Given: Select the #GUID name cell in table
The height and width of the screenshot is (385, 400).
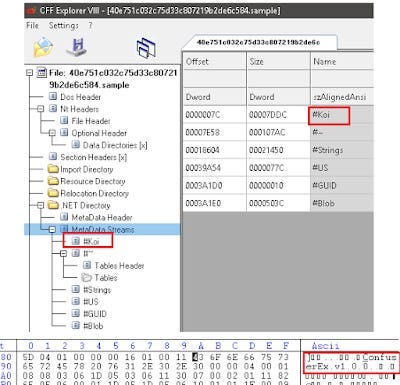Looking at the screenshot, I should pyautogui.click(x=342, y=185).
